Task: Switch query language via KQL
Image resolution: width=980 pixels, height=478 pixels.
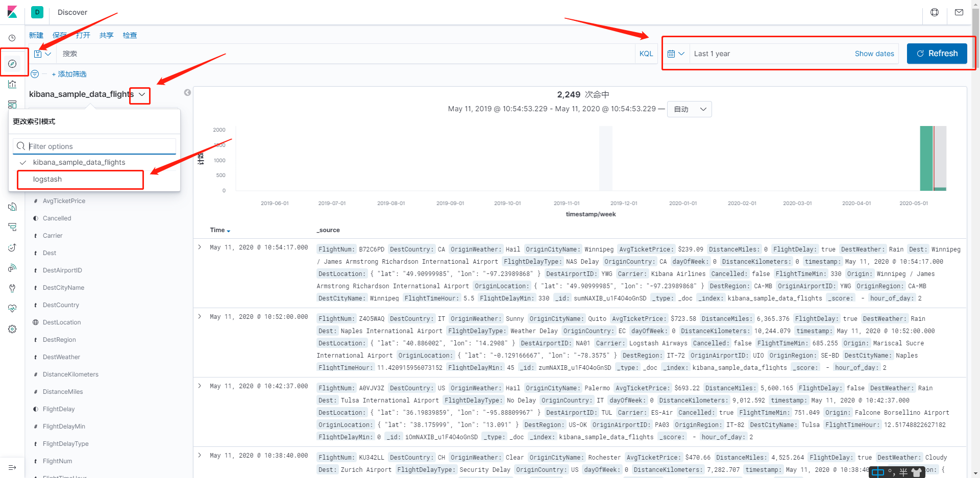Action: [x=646, y=54]
